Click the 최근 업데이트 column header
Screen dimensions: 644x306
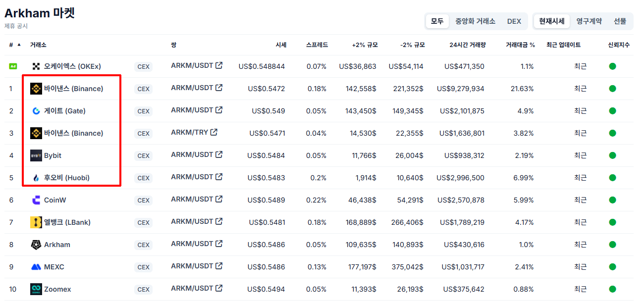pos(564,45)
